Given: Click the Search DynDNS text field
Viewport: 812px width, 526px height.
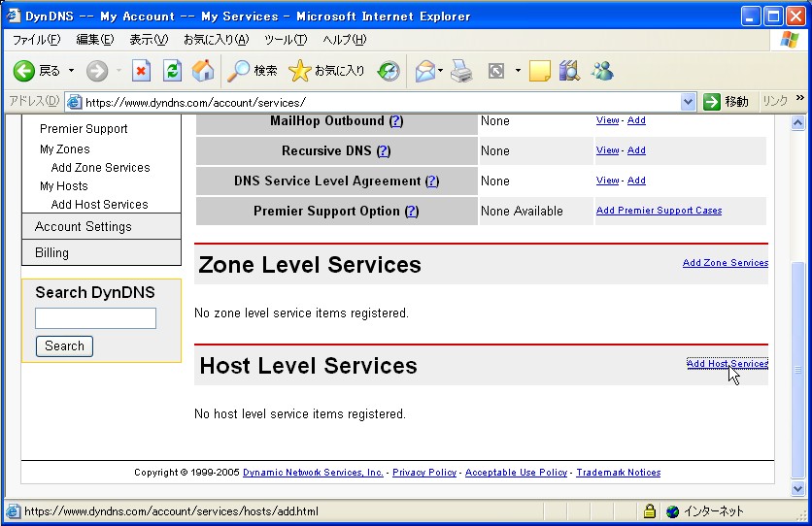Looking at the screenshot, I should (95, 318).
